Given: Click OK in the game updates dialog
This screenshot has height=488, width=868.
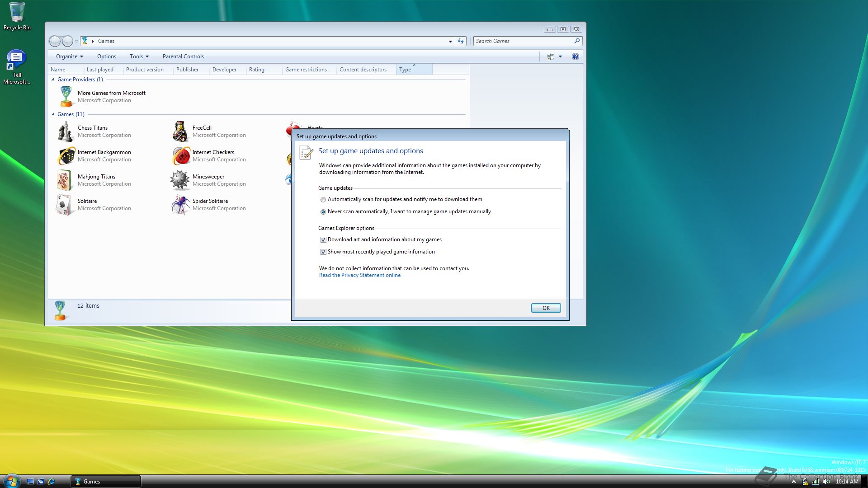Looking at the screenshot, I should tap(546, 308).
